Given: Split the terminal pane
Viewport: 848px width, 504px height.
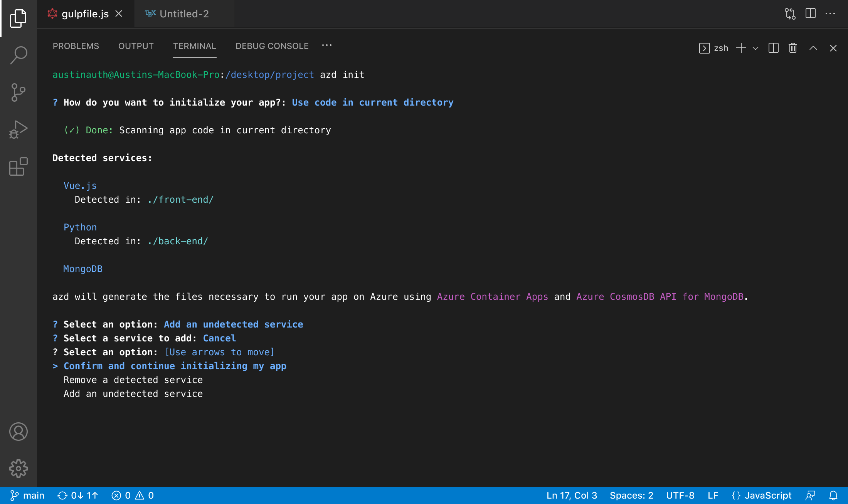Looking at the screenshot, I should pyautogui.click(x=773, y=48).
